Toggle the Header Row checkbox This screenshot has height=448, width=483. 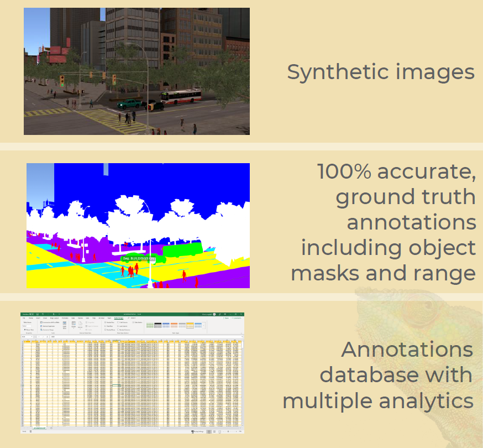coord(105,322)
